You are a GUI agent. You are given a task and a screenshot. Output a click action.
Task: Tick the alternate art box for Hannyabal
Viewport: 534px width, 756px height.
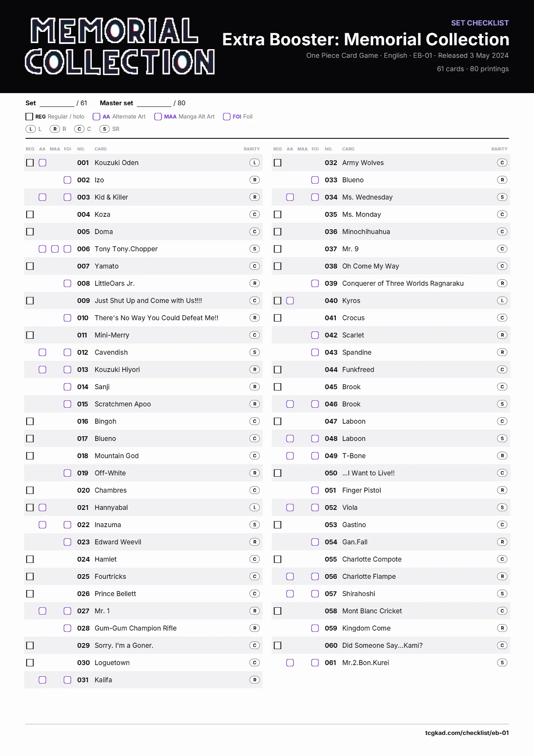pos(42,507)
